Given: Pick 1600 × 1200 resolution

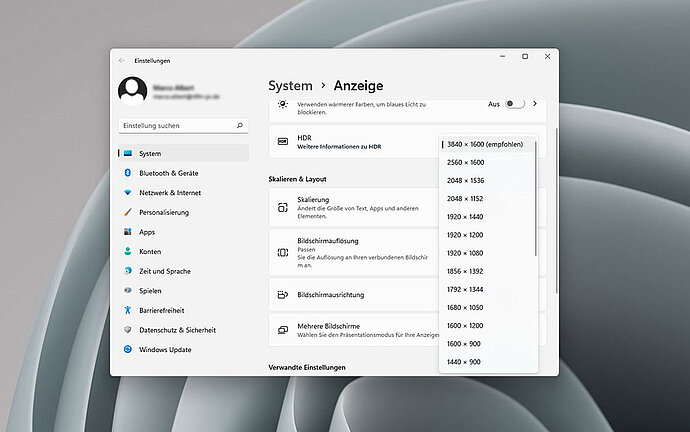Looking at the screenshot, I should click(487, 326).
